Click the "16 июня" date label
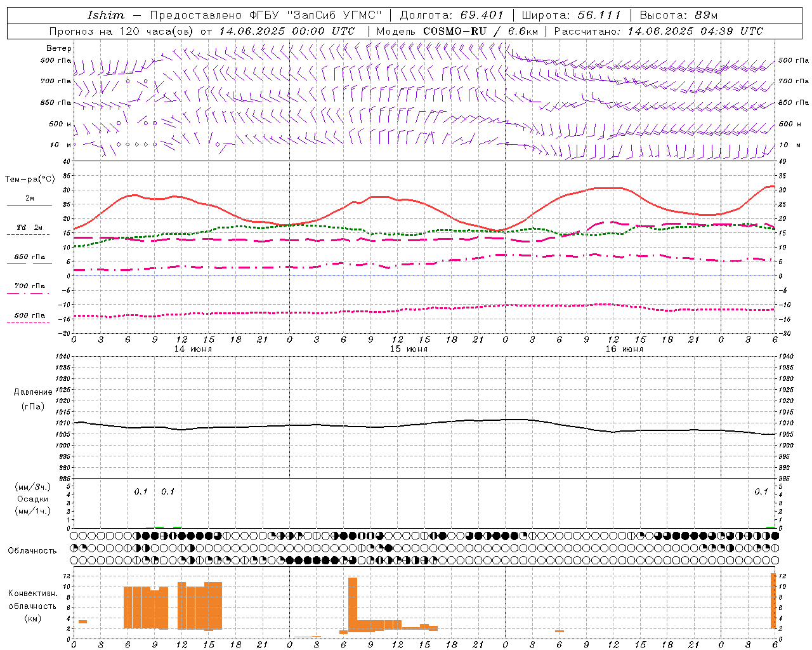This screenshot has height=650, width=812. point(624,349)
